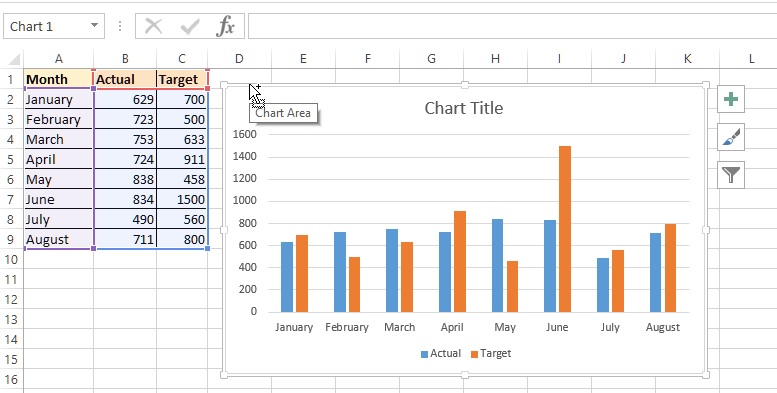
Task: Expand the Name Box dropdown arrow
Action: (x=94, y=26)
